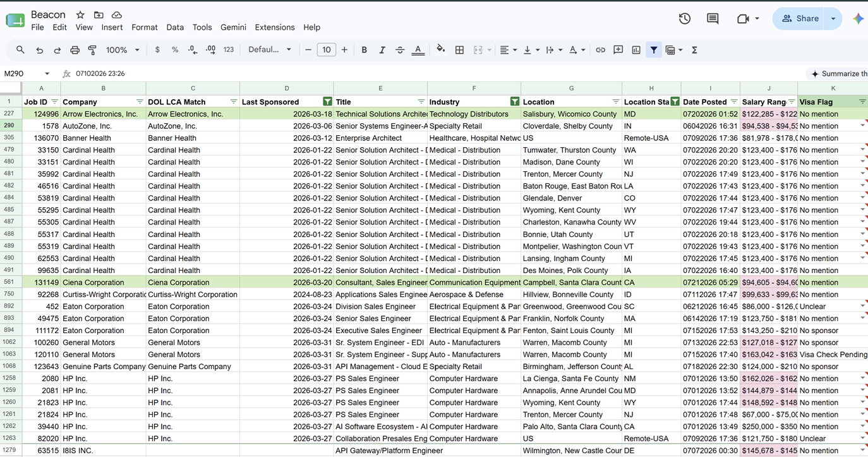The width and height of the screenshot is (868, 457).
Task: Star the Beacon document
Action: 80,15
